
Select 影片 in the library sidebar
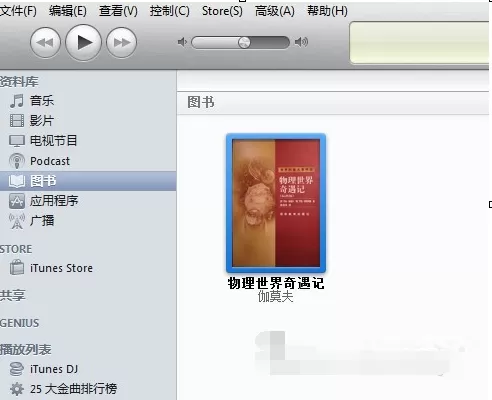42,121
